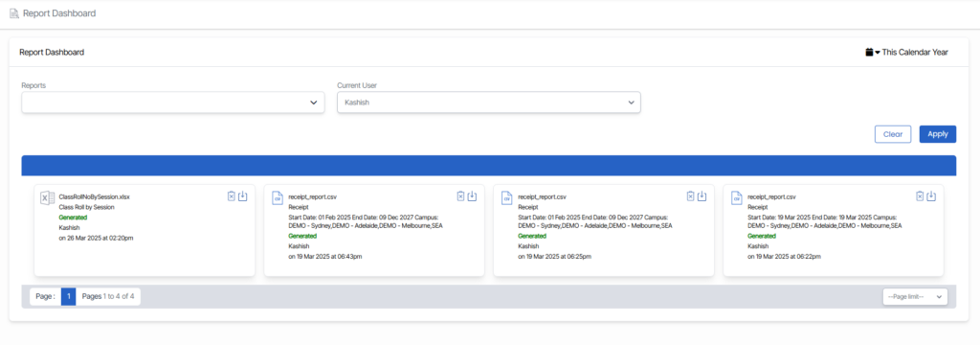
Task: Select page 1 in pagination
Action: point(68,297)
